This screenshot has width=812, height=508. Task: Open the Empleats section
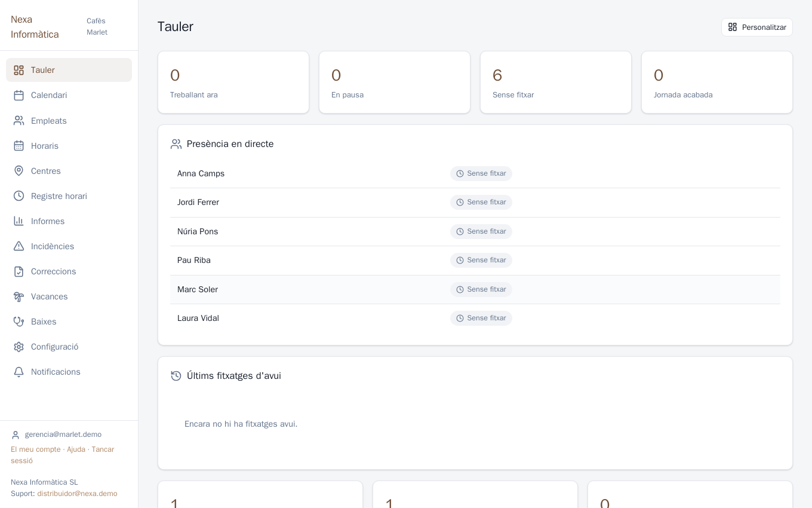coord(69,121)
